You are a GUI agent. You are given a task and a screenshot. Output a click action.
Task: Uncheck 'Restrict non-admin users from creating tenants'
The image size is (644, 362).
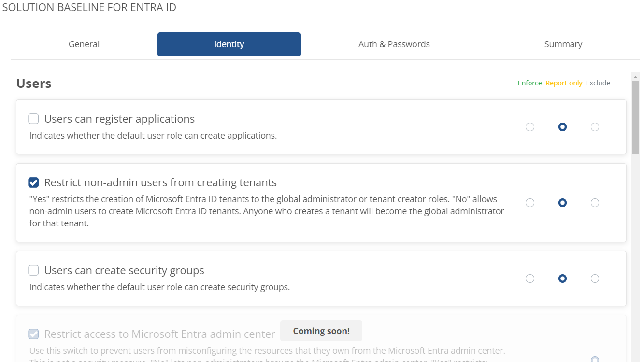point(33,182)
